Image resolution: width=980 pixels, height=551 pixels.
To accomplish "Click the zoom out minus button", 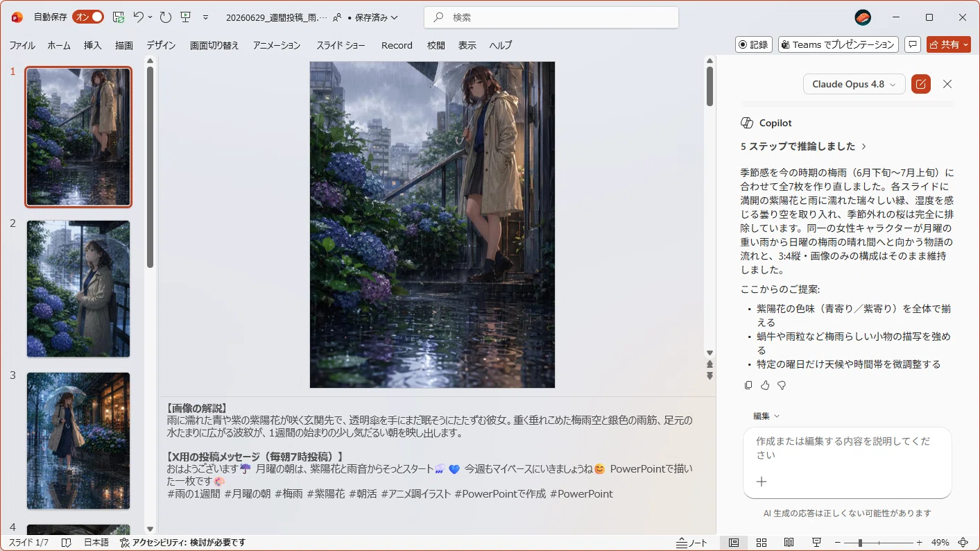I will (x=838, y=543).
